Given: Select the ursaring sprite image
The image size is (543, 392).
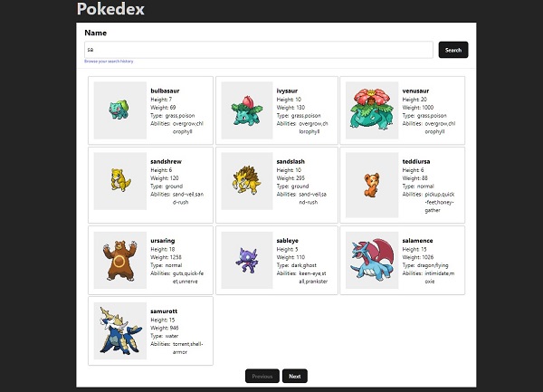Looking at the screenshot, I should click(119, 260).
